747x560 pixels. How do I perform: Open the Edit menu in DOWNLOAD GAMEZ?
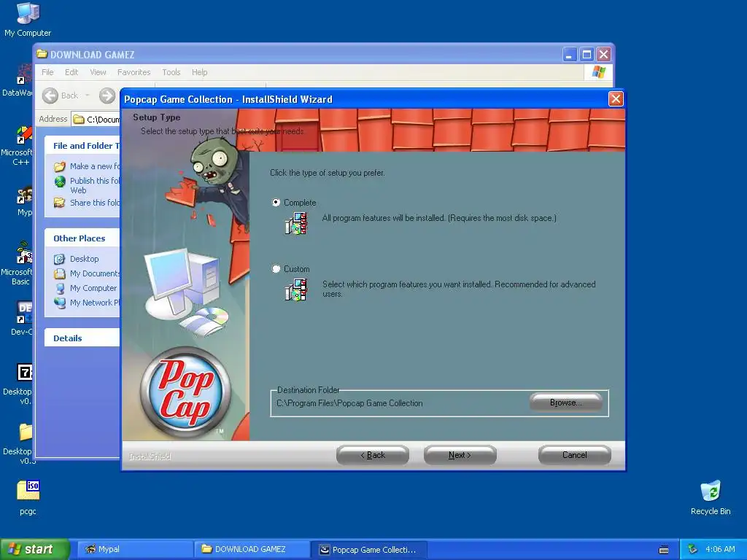point(71,72)
